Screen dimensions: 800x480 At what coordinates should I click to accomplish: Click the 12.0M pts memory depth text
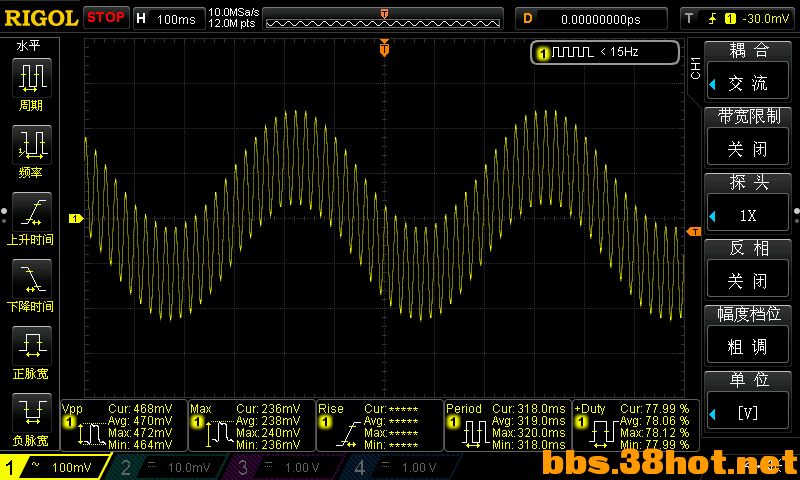coord(232,23)
